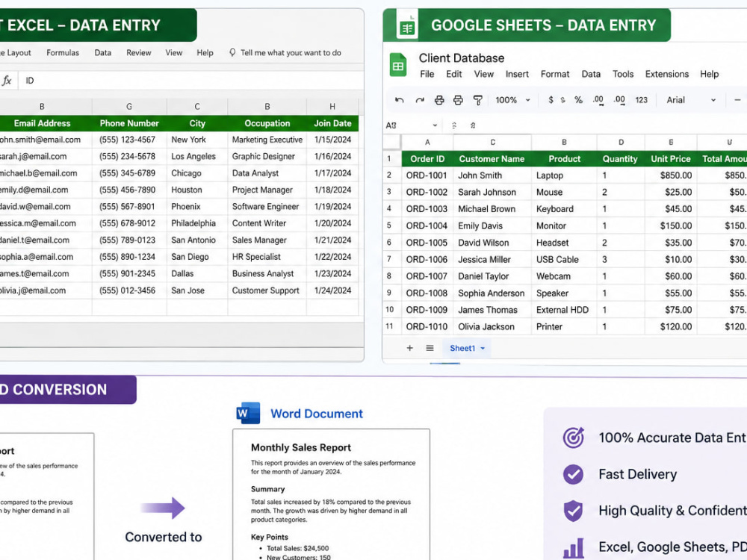This screenshot has height=560, width=747.
Task: Open the 123 more formats button
Action: 641,100
